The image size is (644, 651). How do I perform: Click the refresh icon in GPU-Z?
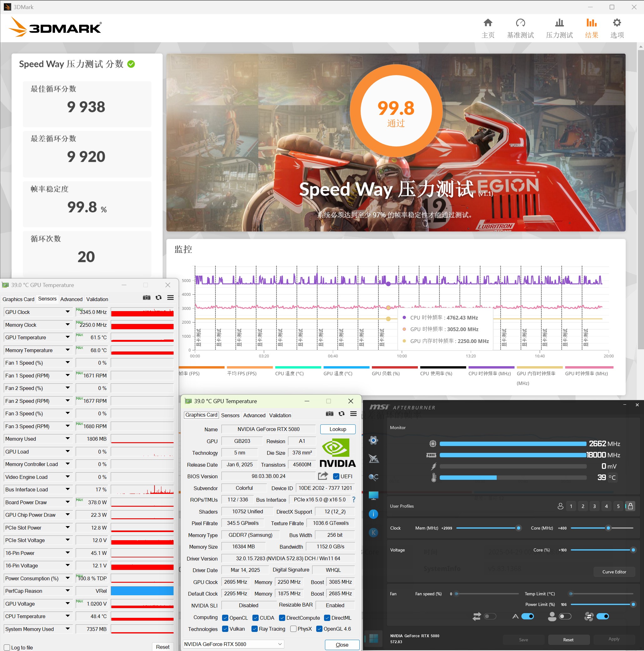(342, 414)
